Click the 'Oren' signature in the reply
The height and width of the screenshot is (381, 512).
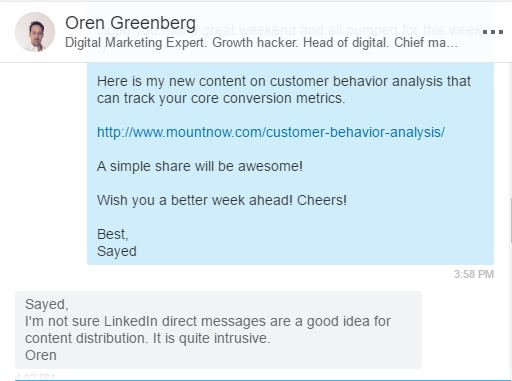pos(41,355)
